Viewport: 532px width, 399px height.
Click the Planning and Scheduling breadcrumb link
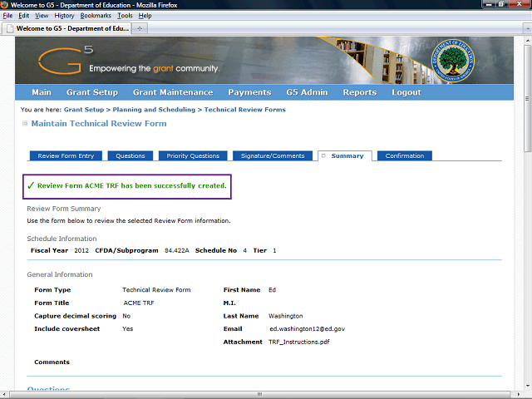tap(154, 110)
